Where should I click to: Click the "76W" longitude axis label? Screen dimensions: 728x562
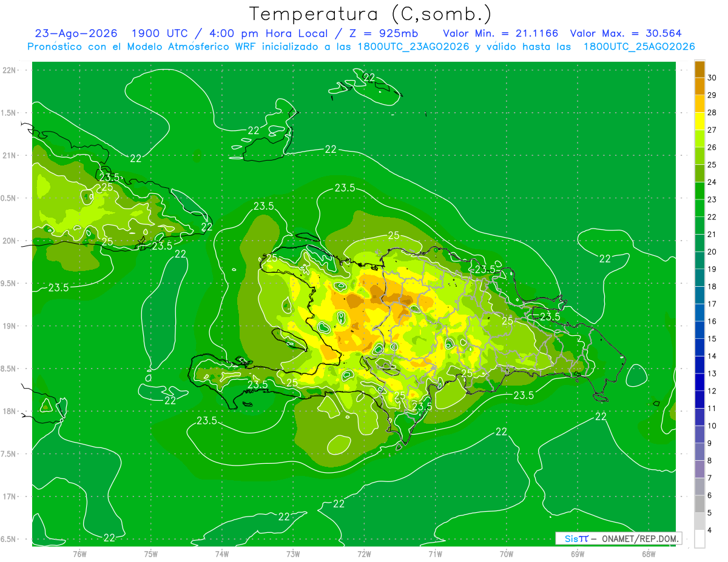point(79,554)
